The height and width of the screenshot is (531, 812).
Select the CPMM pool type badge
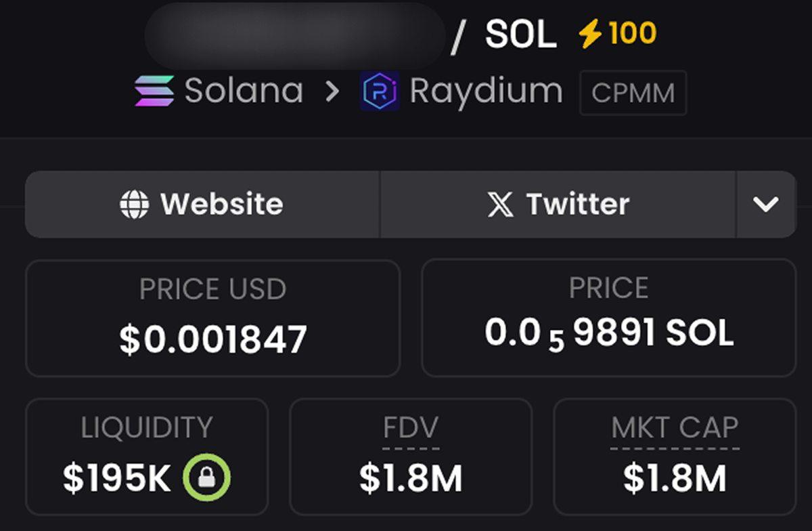(633, 93)
